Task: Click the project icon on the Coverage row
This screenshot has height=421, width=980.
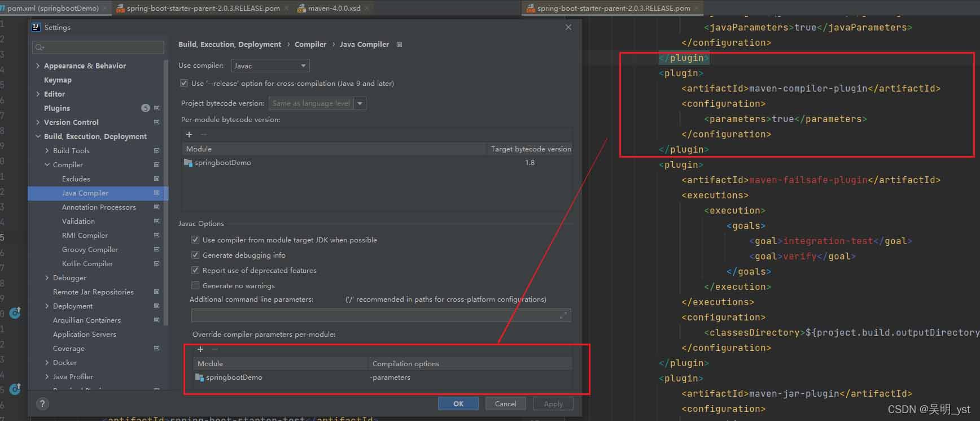Action: (157, 348)
